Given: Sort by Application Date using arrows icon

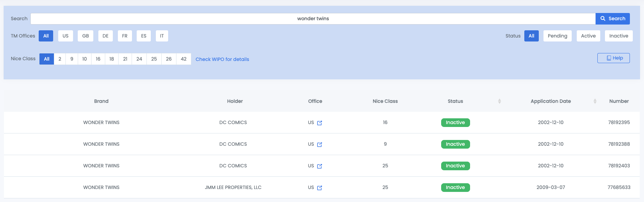Looking at the screenshot, I should click(595, 101).
